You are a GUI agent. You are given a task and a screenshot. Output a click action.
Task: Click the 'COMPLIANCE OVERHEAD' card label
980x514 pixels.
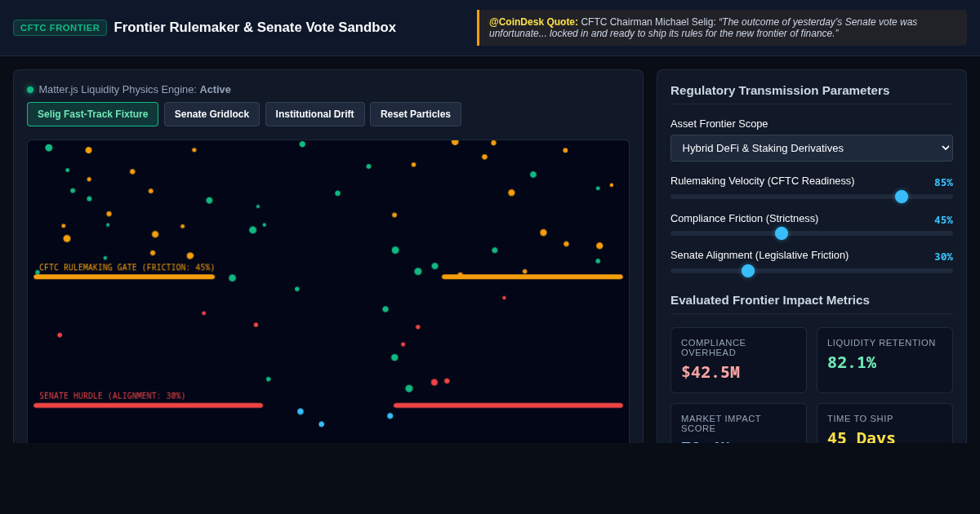tap(714, 348)
